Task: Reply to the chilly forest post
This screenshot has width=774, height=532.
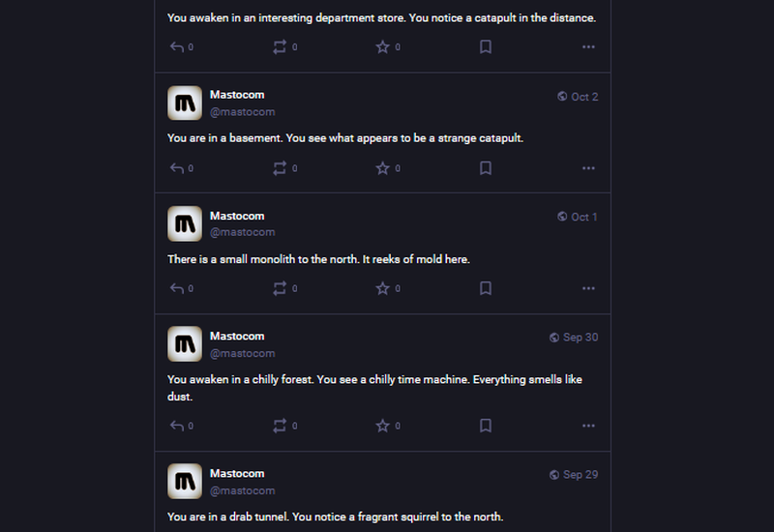Action: [177, 426]
